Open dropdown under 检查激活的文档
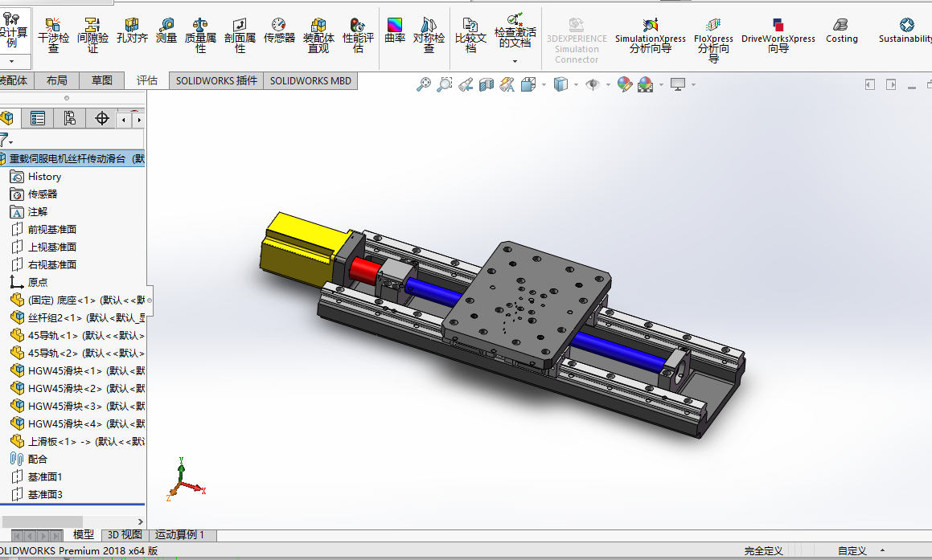The height and width of the screenshot is (560, 932). [x=515, y=61]
